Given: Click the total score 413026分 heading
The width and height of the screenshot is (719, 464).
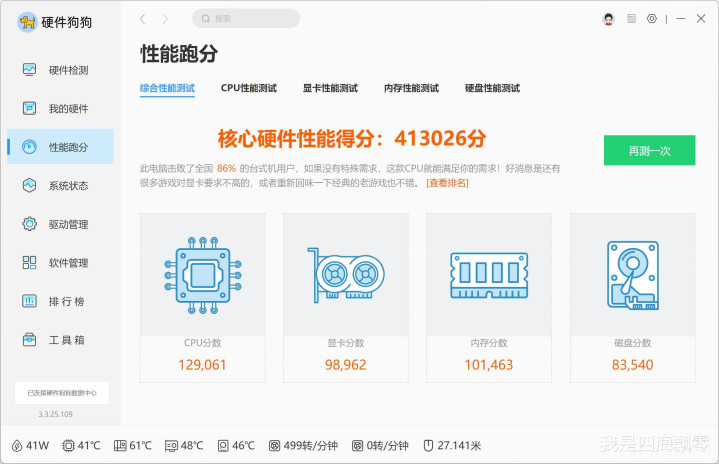Looking at the screenshot, I should 352,138.
